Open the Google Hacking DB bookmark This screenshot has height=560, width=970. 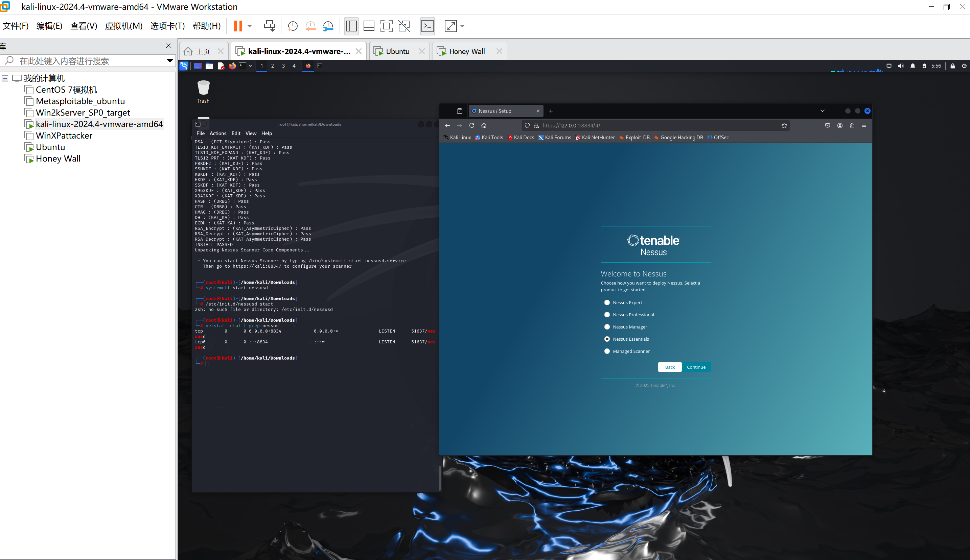click(x=678, y=137)
